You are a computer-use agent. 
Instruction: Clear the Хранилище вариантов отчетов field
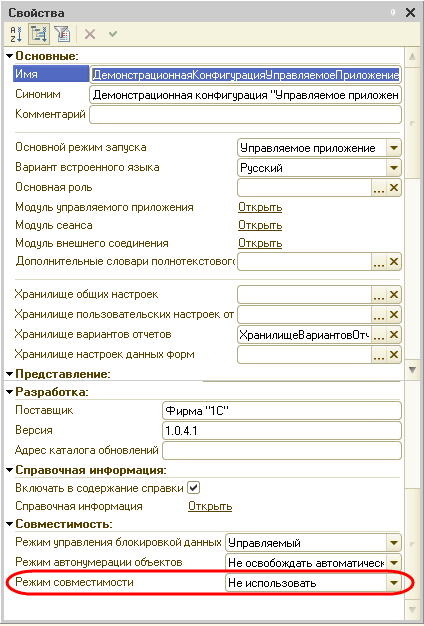point(394,335)
